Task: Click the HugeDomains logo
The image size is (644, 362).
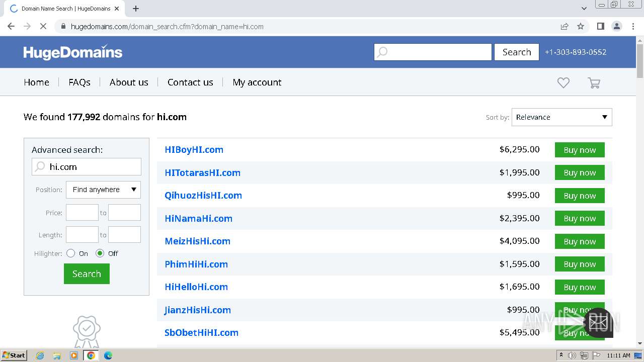Action: 73,52
